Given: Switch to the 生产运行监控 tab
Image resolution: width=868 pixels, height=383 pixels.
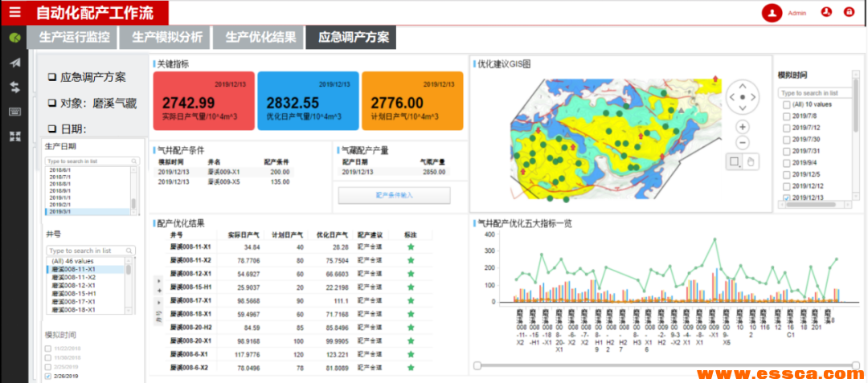Looking at the screenshot, I should tap(72, 37).
